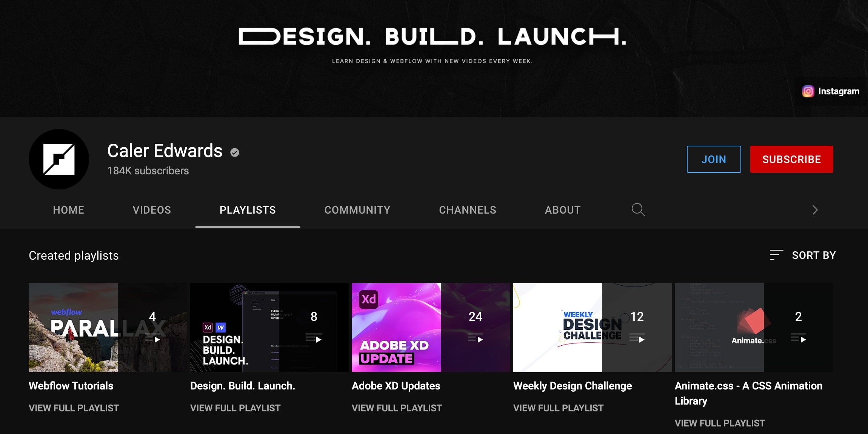Go to the About tab
The width and height of the screenshot is (868, 434).
[x=563, y=210]
